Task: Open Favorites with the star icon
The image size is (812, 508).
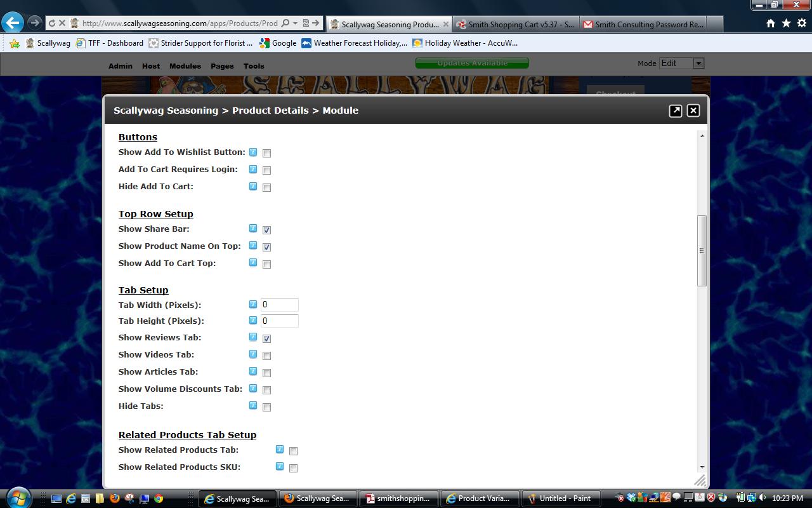Action: [x=786, y=23]
